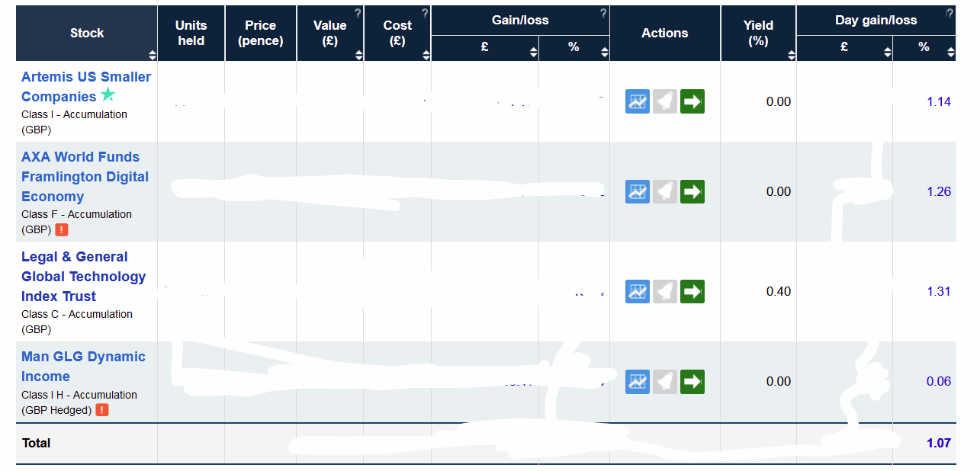Click green arrow for AXA Framlington Digital Economy
980x471 pixels.
coord(692,191)
